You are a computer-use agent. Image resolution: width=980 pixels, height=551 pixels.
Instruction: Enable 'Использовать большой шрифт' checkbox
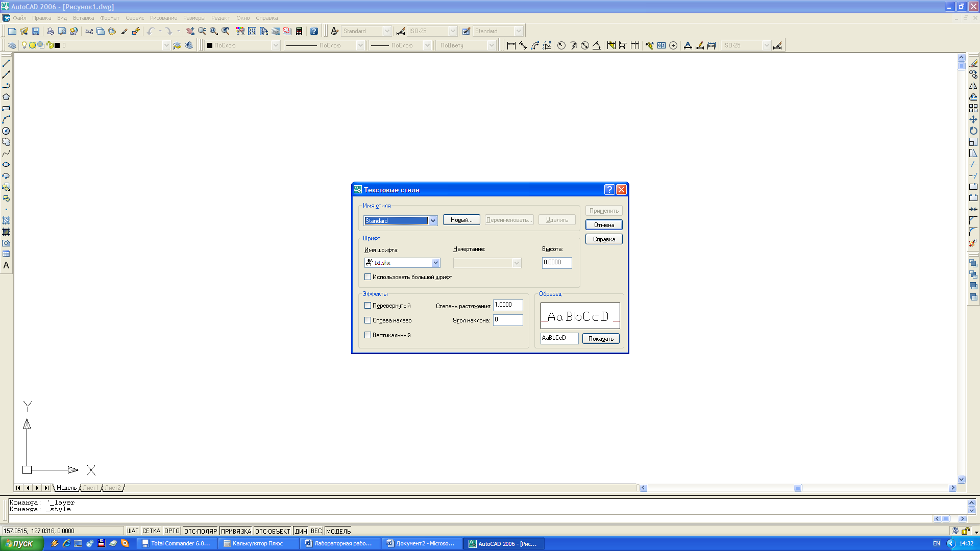click(x=367, y=277)
